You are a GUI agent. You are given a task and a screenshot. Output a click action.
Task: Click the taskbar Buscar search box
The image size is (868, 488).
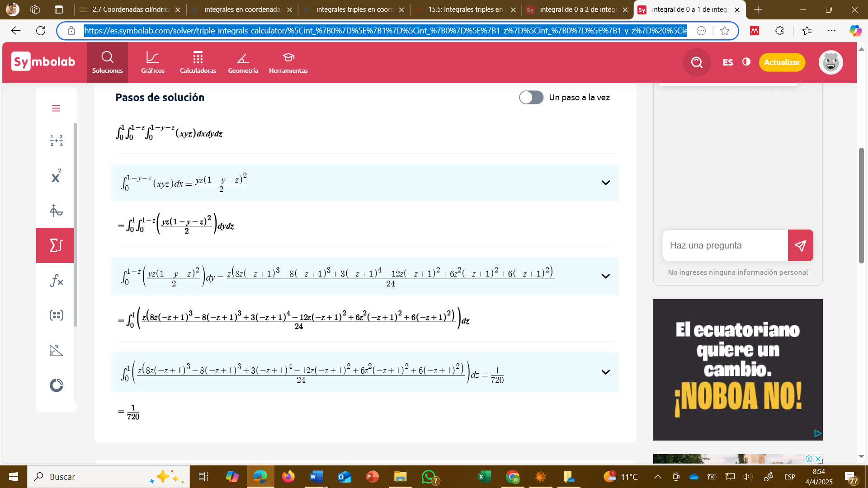[108, 477]
